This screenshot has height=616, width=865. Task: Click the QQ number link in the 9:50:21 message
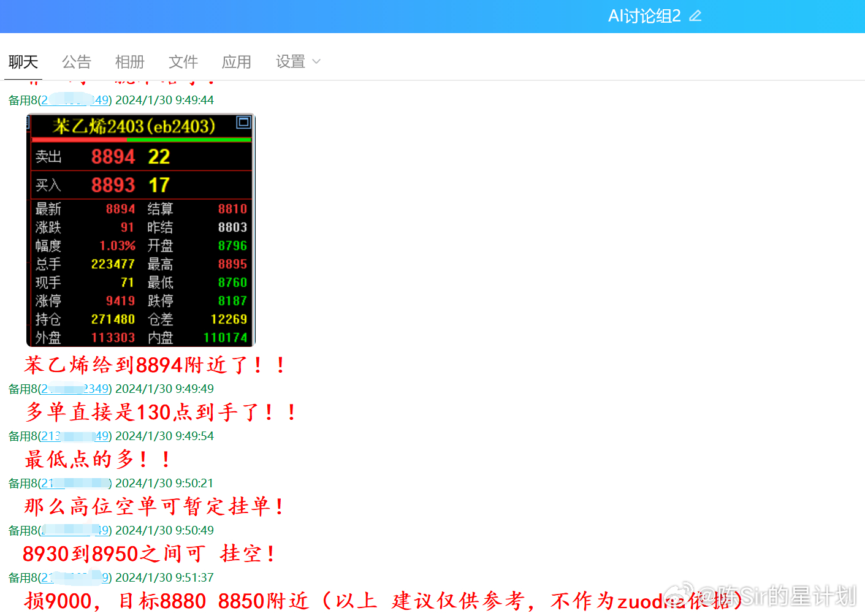click(75, 483)
